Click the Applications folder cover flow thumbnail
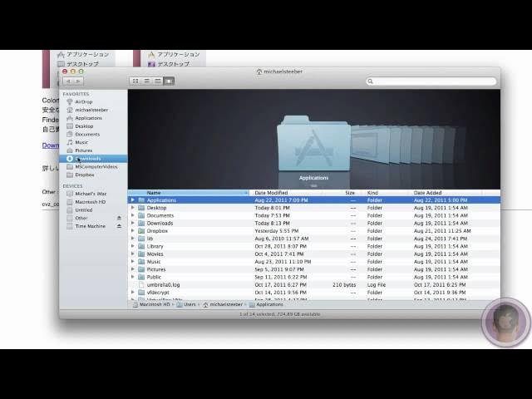Viewport: 532px width, 399px height. (313, 145)
